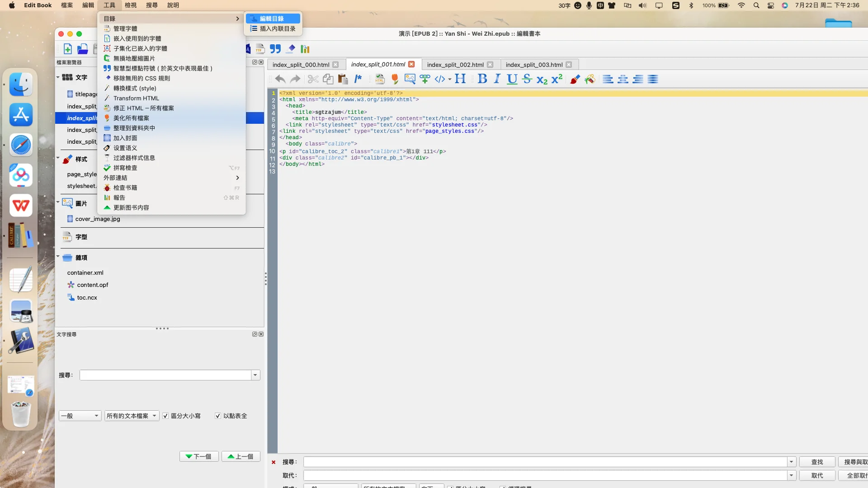The image size is (868, 488).
Task: Click the insert tag icon
Action: point(439,79)
